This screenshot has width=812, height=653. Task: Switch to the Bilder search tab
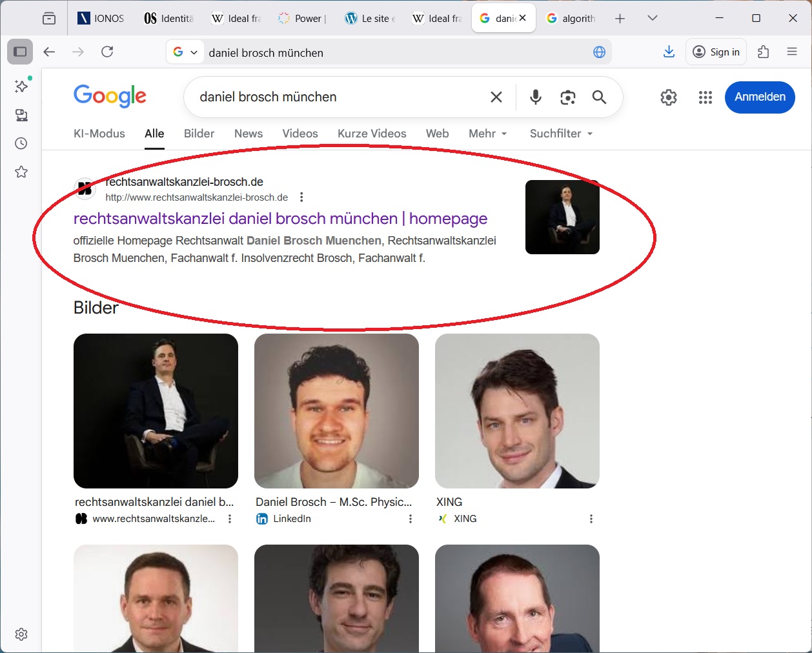(199, 134)
